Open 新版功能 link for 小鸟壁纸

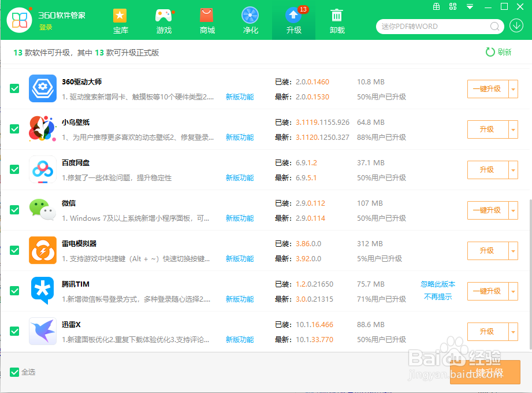[240, 137]
